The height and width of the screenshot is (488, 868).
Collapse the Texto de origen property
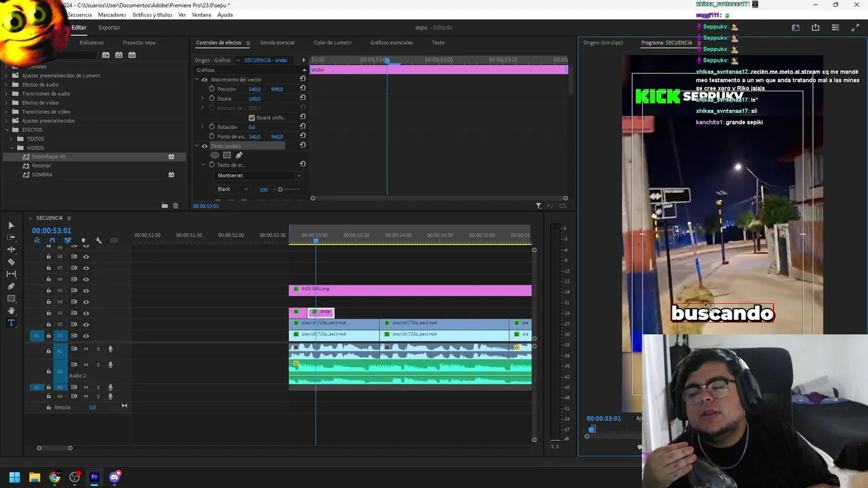point(203,165)
